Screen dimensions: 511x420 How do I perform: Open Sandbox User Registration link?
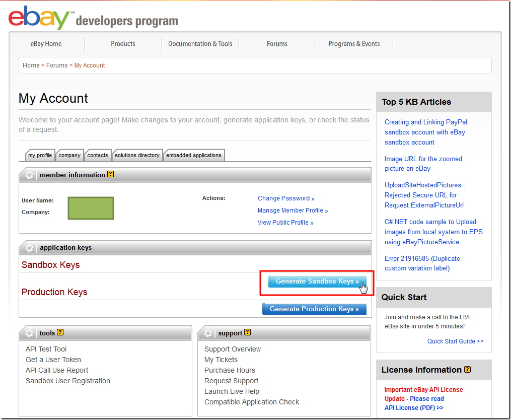tap(68, 381)
